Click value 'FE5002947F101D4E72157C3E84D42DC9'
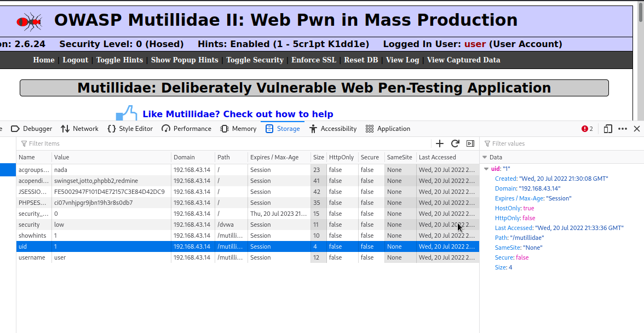Image resolution: width=644 pixels, height=333 pixels. pos(110,192)
